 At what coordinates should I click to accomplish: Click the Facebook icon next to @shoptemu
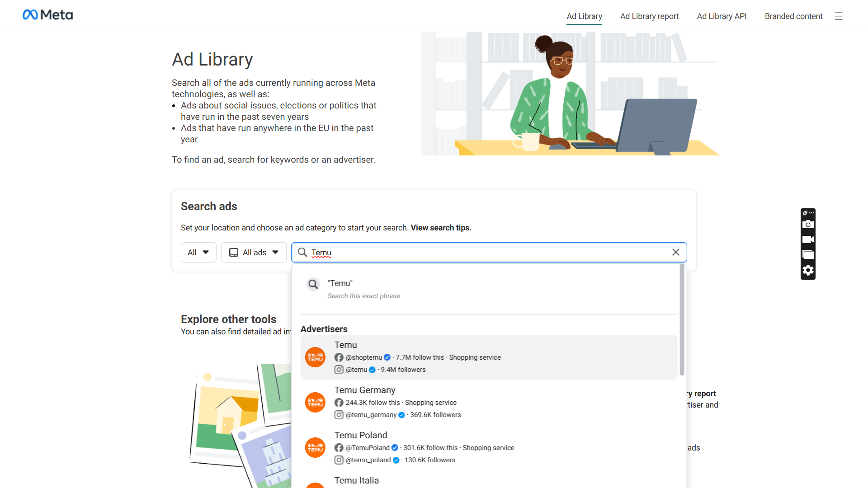[339, 357]
